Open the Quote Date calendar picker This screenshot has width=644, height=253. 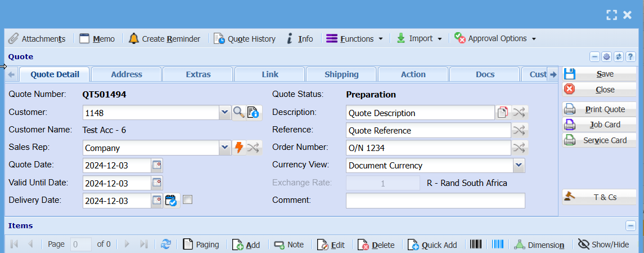coord(157,166)
